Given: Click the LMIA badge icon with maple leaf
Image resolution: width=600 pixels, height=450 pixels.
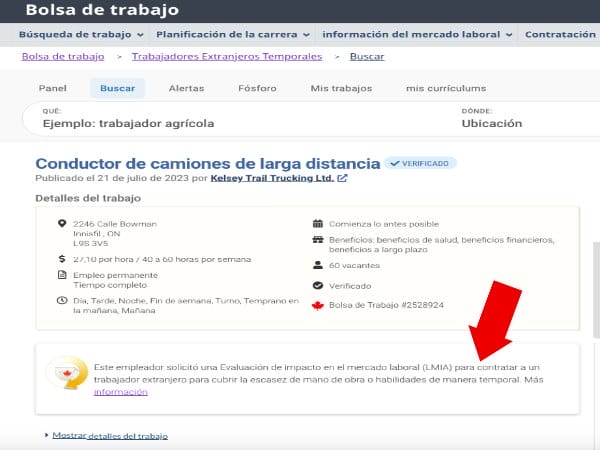Looking at the screenshot, I should (66, 375).
